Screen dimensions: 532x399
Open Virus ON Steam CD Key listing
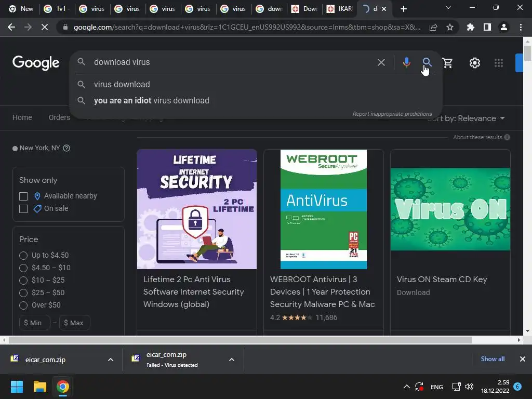pos(442,280)
